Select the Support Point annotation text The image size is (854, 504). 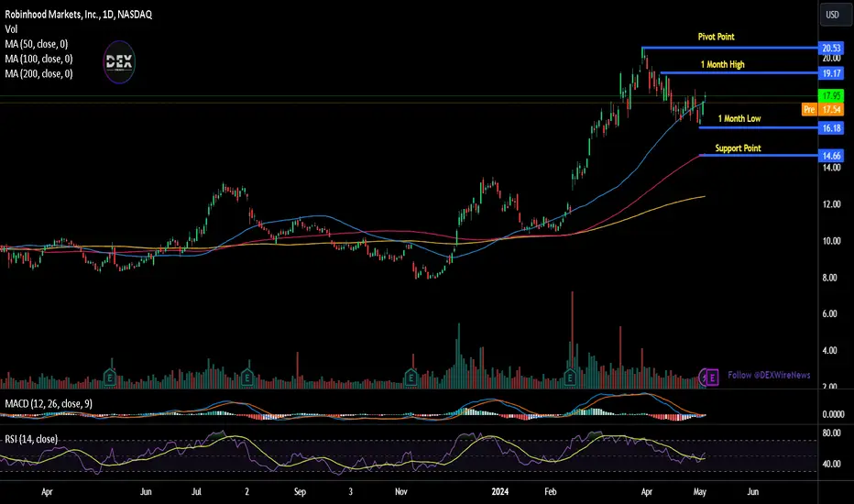click(x=738, y=148)
